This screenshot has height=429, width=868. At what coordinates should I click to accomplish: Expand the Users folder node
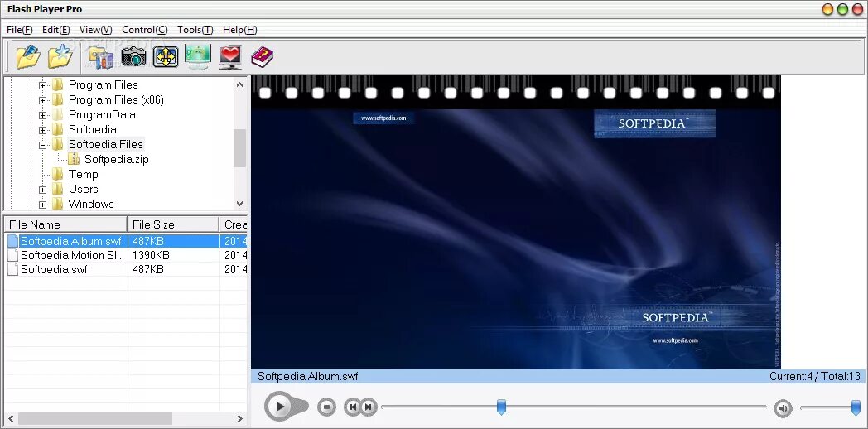[42, 190]
